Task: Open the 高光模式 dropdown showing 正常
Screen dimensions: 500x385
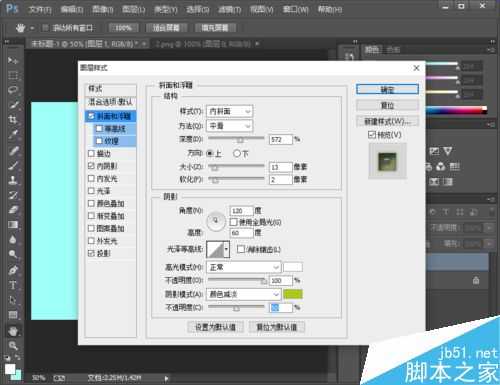Action: [243, 267]
